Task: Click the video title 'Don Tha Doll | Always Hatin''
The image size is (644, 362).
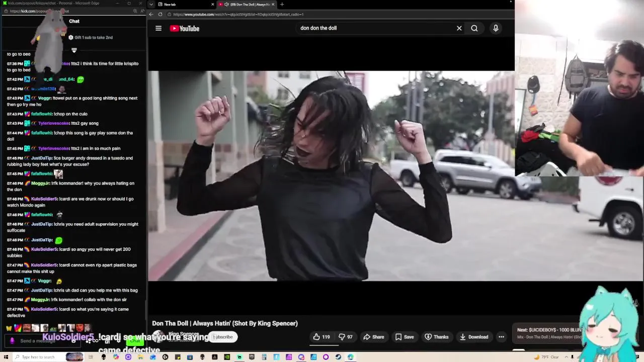Action: pyautogui.click(x=225, y=323)
